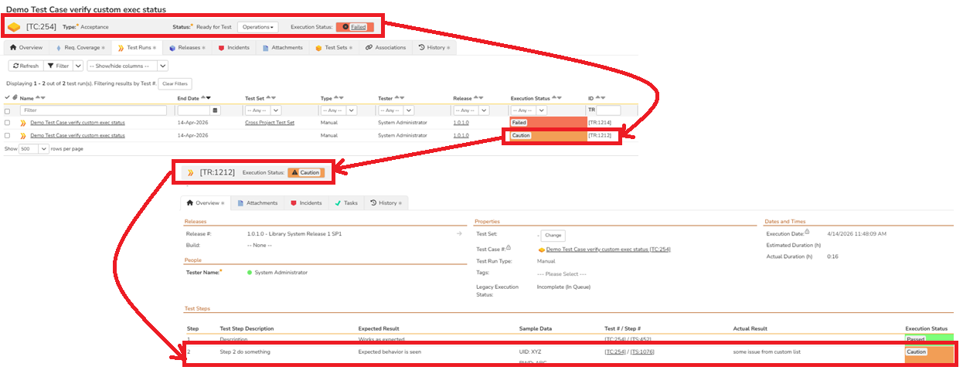Tick checkbox for test run TR:1212 row
The image size is (980, 377).
click(x=8, y=135)
